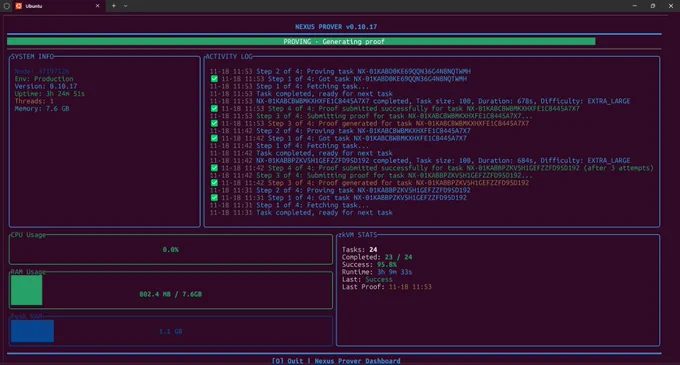Click the green checkmark beside 11:53 Got task

click(214, 79)
